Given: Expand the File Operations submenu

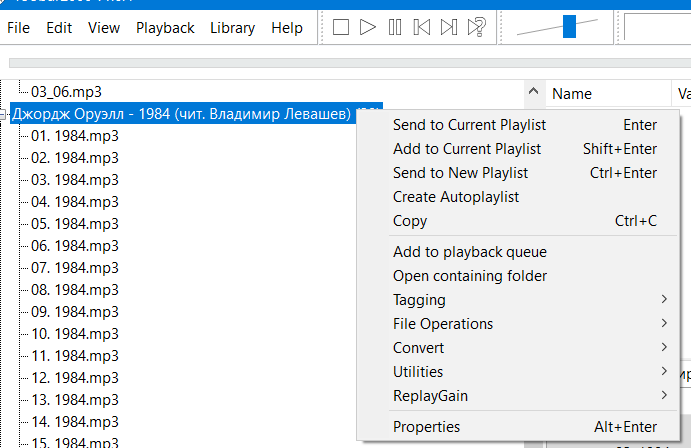Looking at the screenshot, I should pyautogui.click(x=443, y=324).
